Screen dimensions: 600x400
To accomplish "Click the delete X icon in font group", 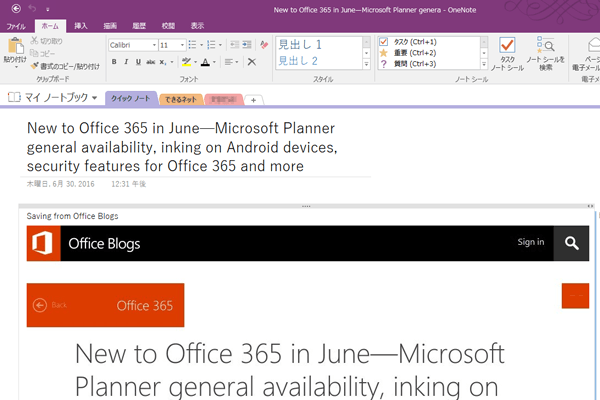I will [x=252, y=62].
